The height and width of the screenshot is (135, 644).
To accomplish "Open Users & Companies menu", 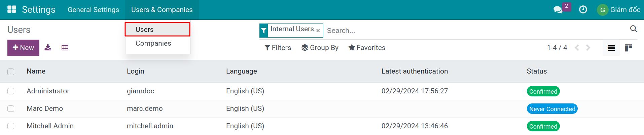I will [x=162, y=10].
